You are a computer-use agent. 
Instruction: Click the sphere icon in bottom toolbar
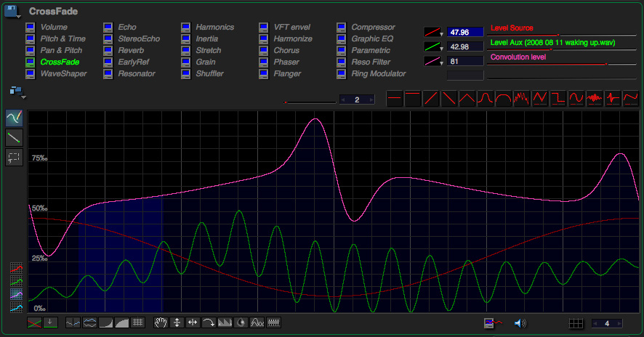[x=241, y=322]
